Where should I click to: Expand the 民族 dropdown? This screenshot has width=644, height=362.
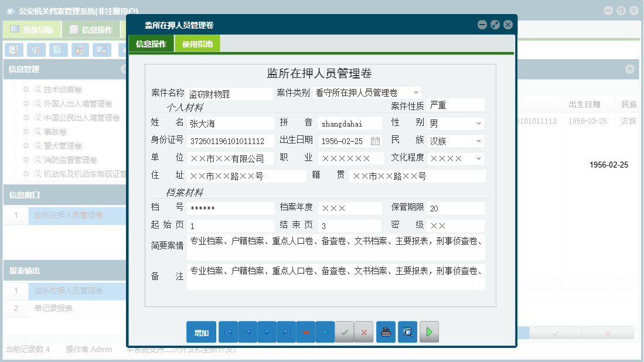coord(478,141)
